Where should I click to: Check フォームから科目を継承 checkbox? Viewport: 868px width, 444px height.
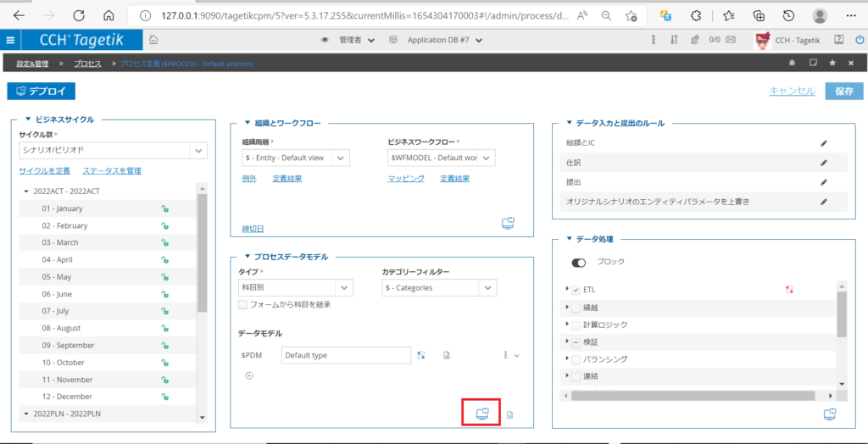coord(243,304)
